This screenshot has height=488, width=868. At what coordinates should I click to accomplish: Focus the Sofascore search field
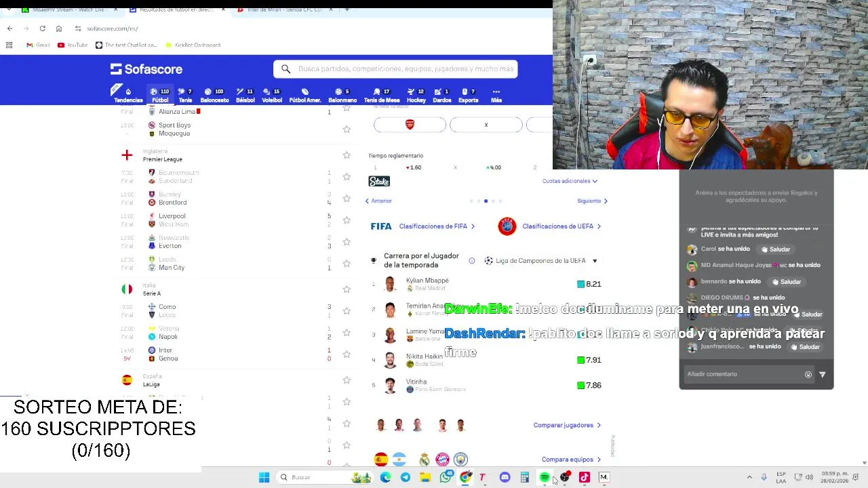pyautogui.click(x=396, y=68)
